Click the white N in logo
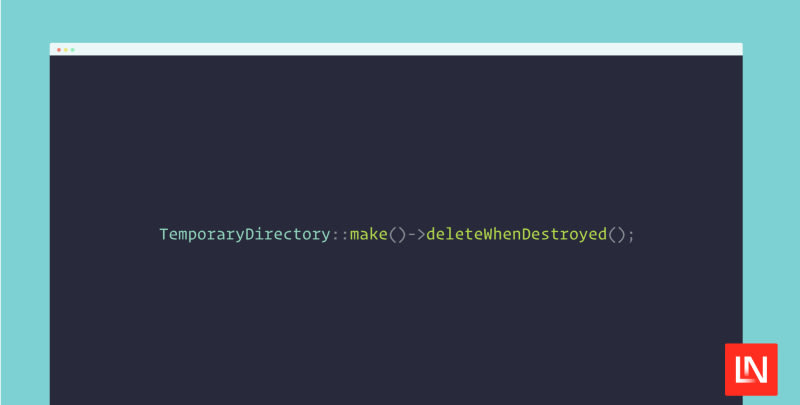Image resolution: width=800 pixels, height=405 pixels. 757,370
